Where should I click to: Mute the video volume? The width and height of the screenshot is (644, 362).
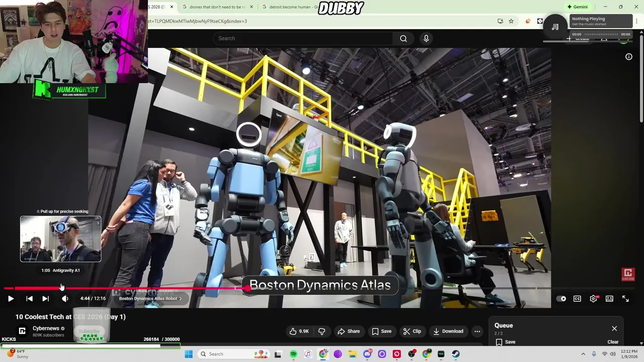(x=65, y=299)
